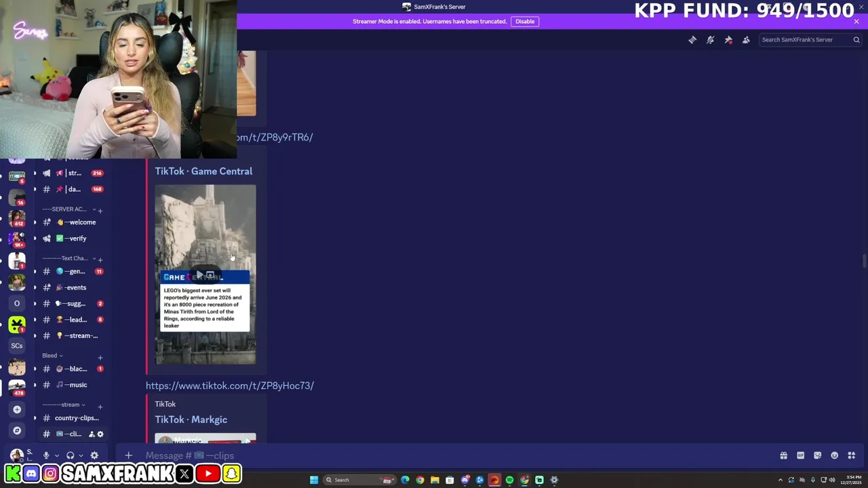Open the apps launcher icon in message bar

[x=851, y=455]
